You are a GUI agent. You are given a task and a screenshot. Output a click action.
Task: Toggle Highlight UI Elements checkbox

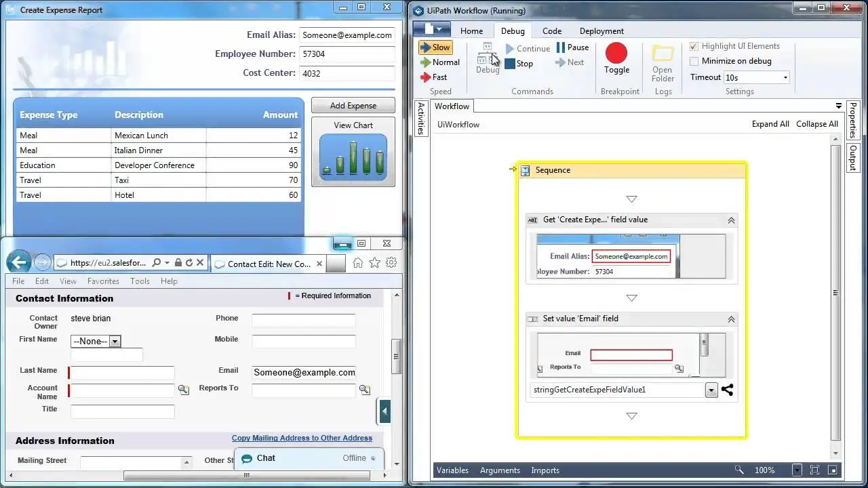[x=694, y=46]
